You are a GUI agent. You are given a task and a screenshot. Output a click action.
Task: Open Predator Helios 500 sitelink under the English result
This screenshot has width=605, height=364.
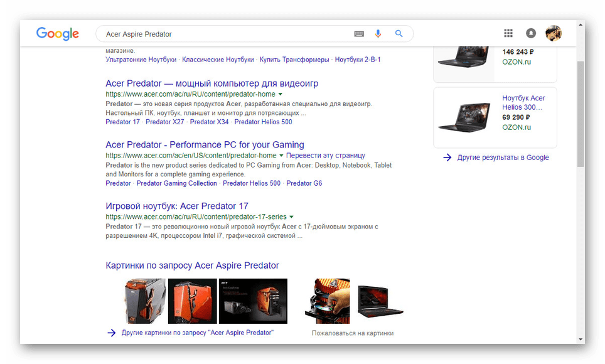[252, 183]
